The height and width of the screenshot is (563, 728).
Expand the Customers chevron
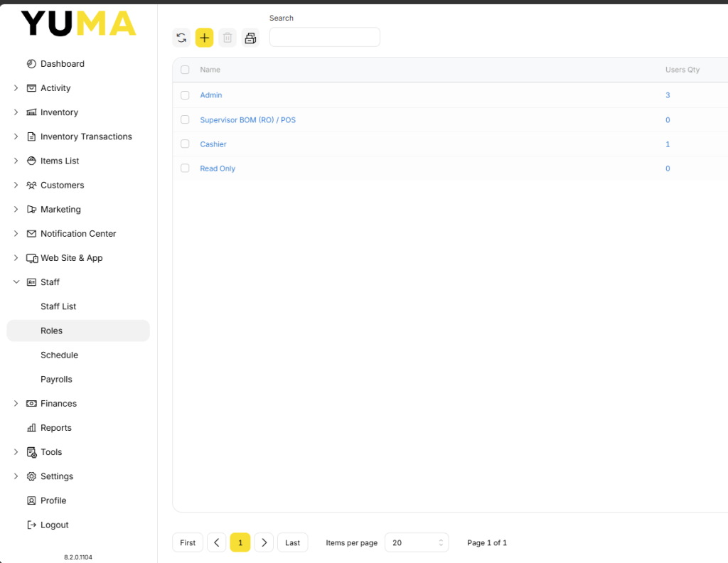16,185
